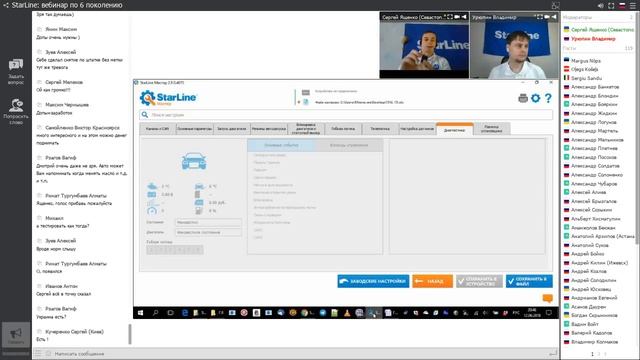This screenshot has width=640, height=360.
Task: Expand Сергей Ященко video to fullscreen
Action: click(449, 17)
